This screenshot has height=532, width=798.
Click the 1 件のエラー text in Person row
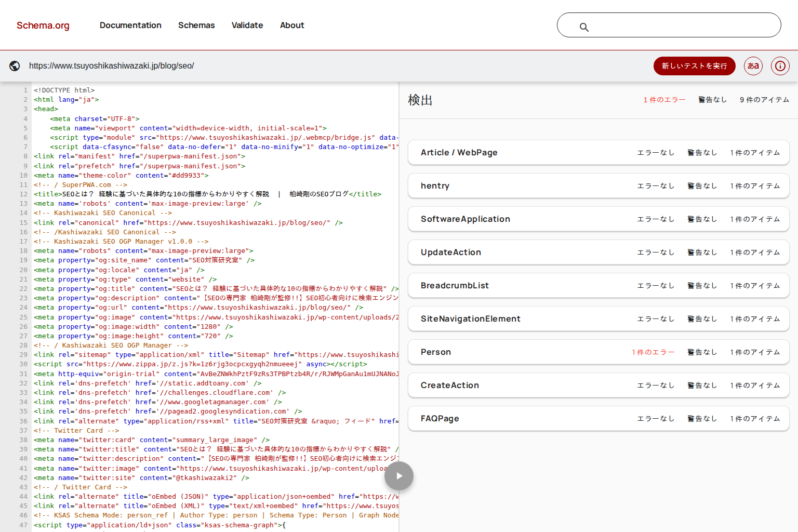(653, 352)
